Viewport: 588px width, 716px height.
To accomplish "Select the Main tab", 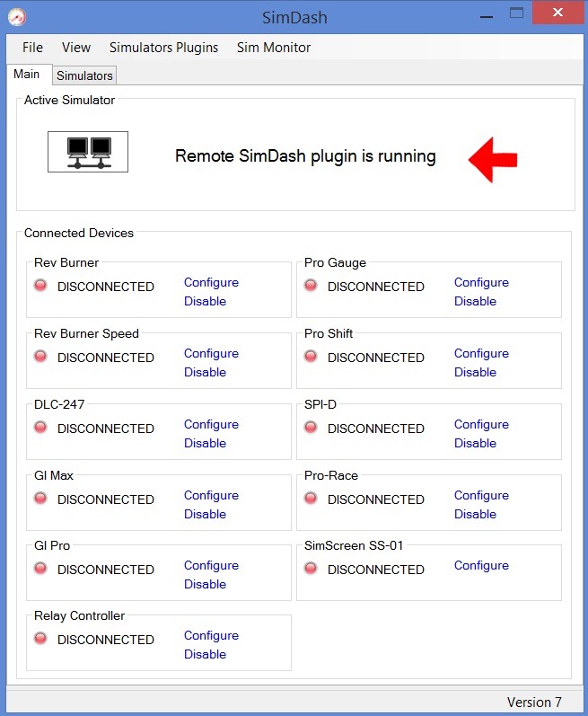I will pyautogui.click(x=27, y=75).
